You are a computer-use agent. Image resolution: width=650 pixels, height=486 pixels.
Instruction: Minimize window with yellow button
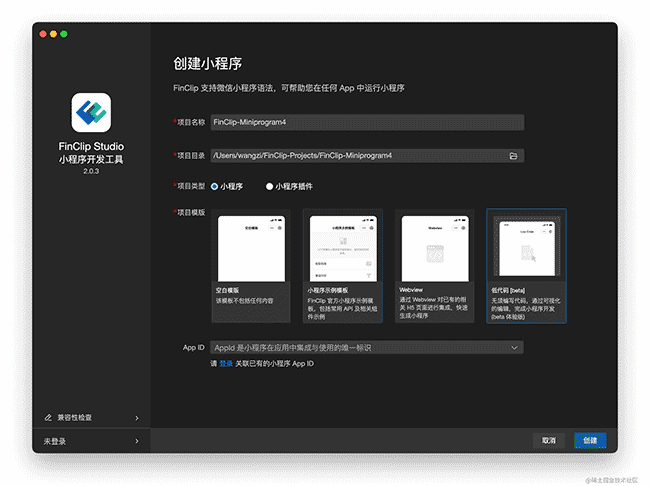click(x=53, y=34)
